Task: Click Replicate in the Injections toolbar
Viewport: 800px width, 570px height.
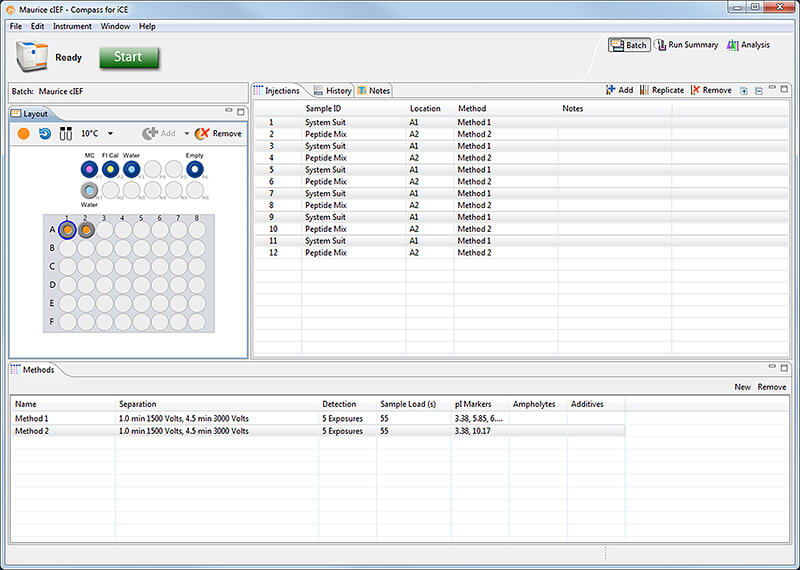Action: point(662,90)
